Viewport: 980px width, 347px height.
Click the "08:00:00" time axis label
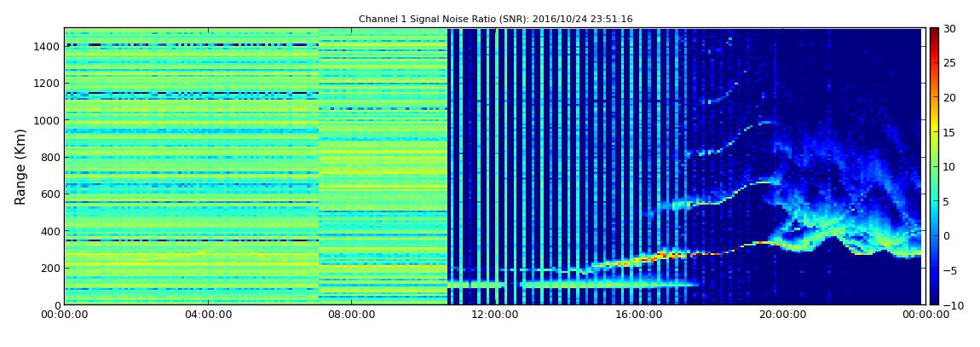coord(350,315)
